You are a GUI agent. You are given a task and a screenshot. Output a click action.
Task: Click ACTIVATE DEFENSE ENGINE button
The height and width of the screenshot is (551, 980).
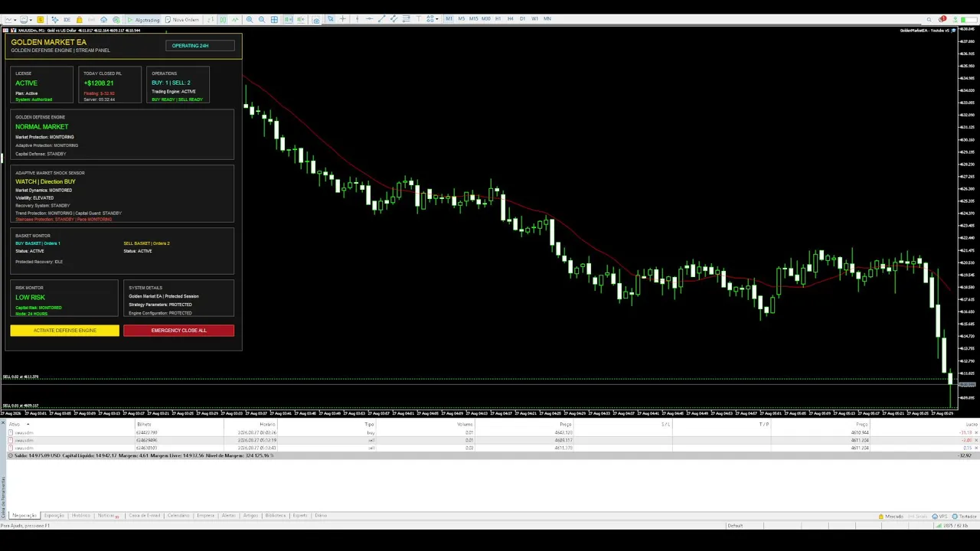[x=64, y=331]
